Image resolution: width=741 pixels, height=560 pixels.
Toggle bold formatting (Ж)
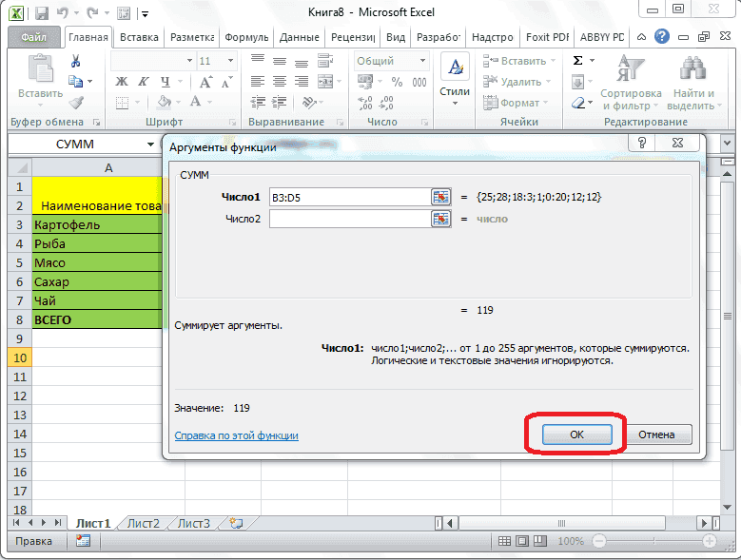[x=121, y=82]
